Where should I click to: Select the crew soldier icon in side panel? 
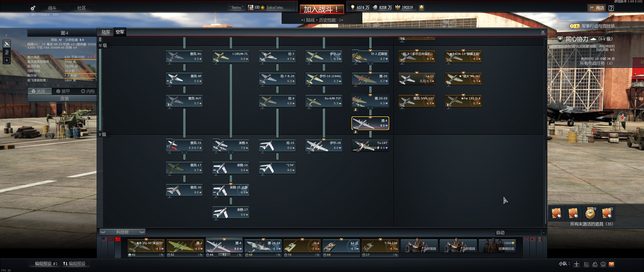point(7,52)
